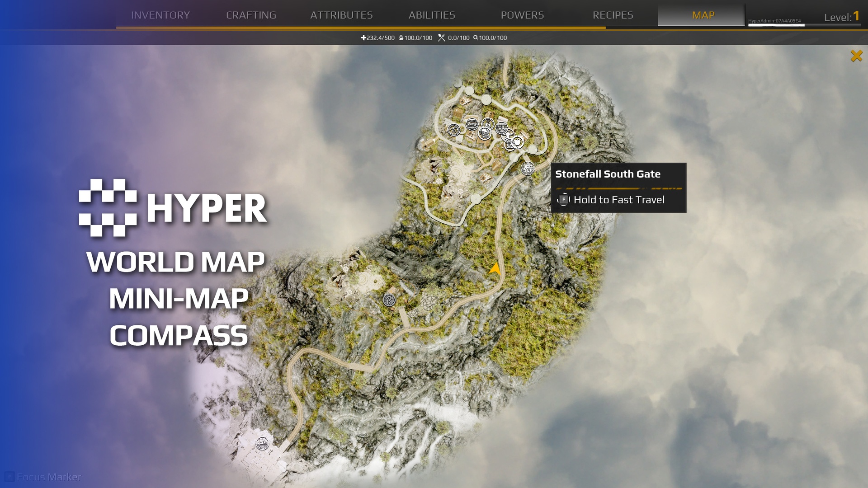The image size is (868, 488).
Task: Click the crossed utensils hunger icon
Action: point(441,38)
